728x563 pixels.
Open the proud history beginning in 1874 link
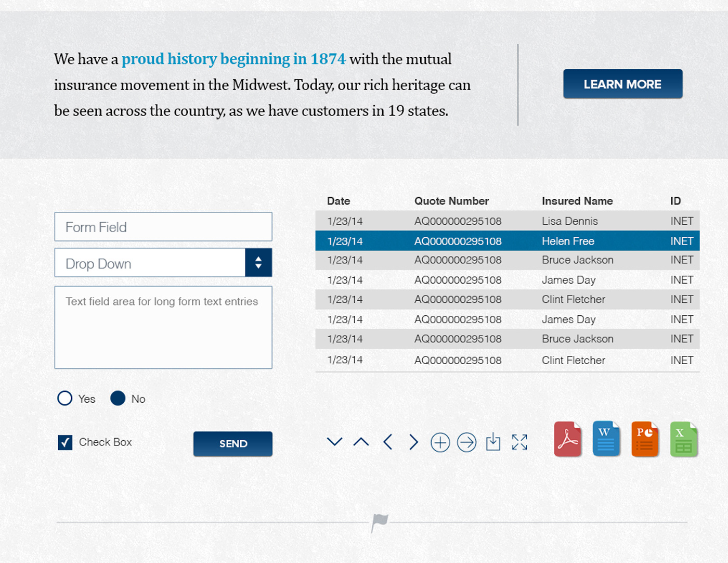click(x=233, y=59)
